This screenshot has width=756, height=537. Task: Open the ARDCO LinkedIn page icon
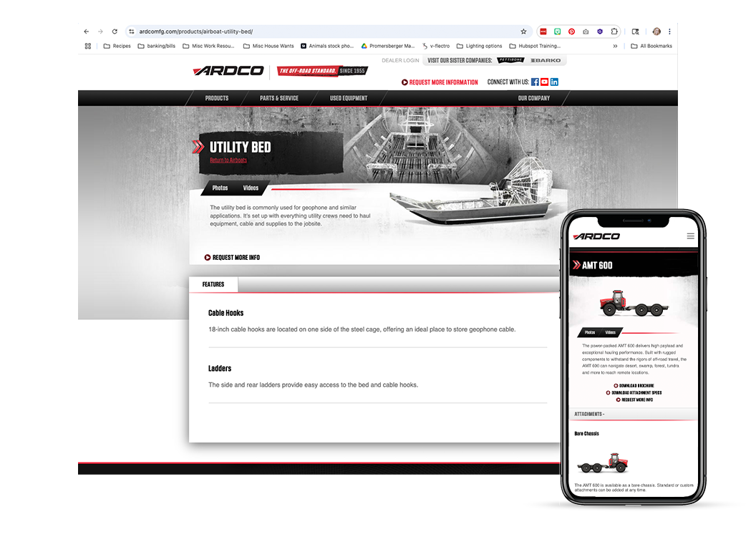click(x=554, y=82)
